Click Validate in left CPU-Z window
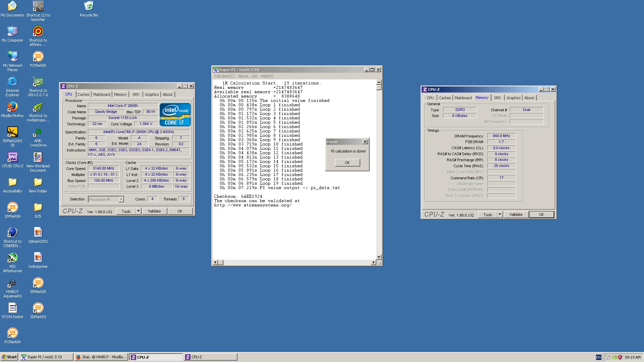 click(154, 211)
